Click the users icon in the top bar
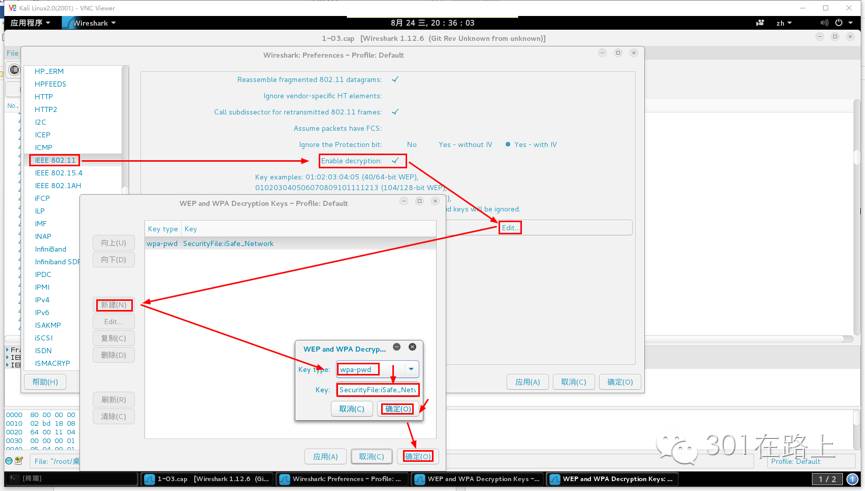Image resolution: width=865 pixels, height=491 pixels. coord(760,23)
